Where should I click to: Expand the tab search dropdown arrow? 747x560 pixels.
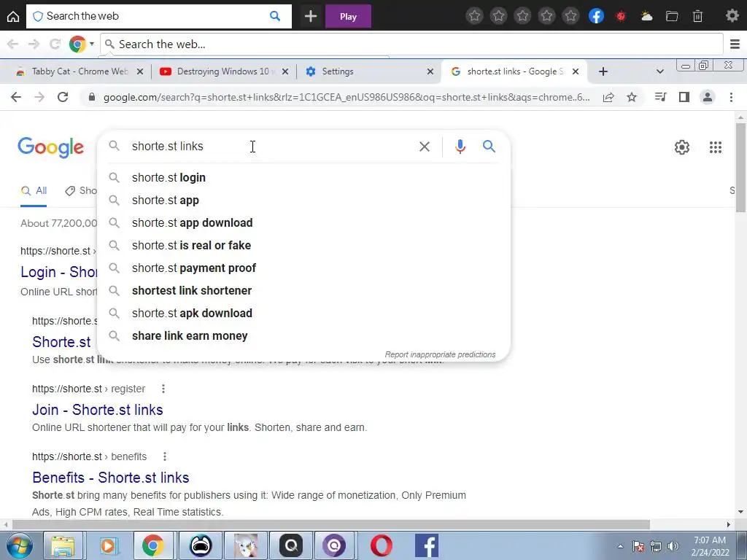tap(659, 71)
